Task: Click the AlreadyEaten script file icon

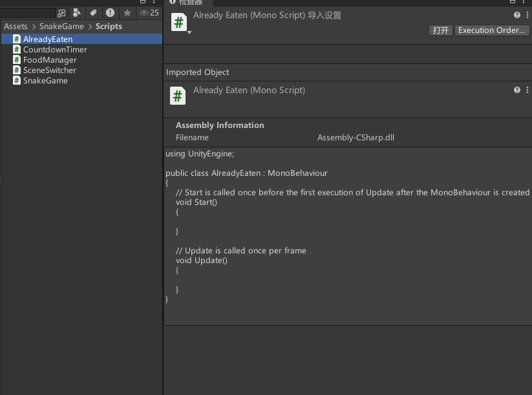Action: (x=17, y=39)
